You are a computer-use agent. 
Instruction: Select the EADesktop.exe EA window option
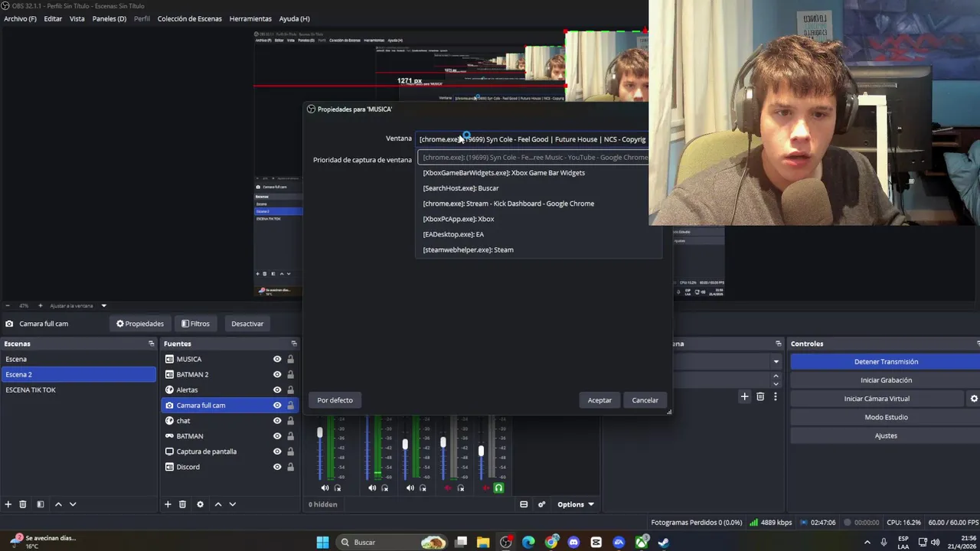coord(453,234)
